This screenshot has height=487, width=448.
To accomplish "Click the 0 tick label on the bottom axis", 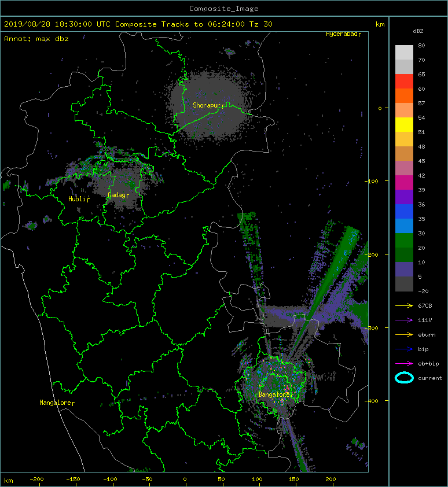I will [x=185, y=479].
